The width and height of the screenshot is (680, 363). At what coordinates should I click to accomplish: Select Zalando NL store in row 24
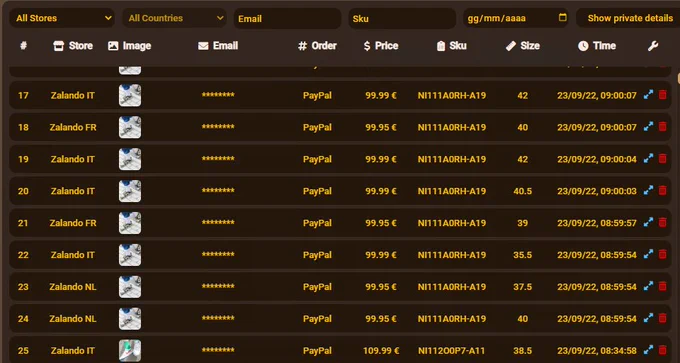click(73, 318)
